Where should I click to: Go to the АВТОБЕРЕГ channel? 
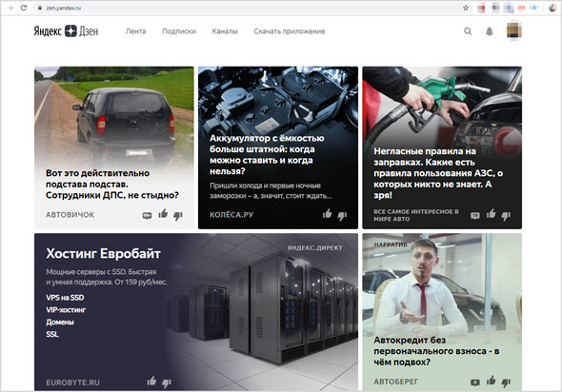[x=395, y=382]
